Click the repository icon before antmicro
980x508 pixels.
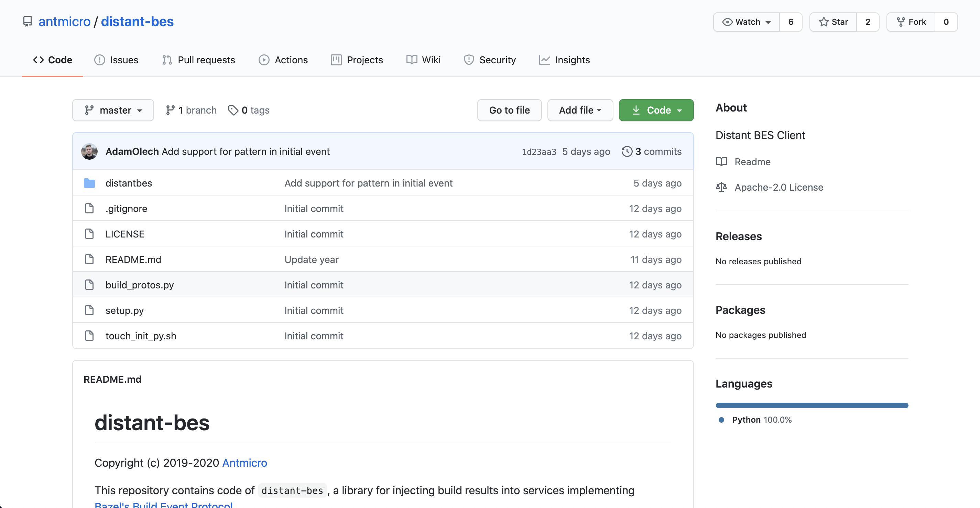28,22
